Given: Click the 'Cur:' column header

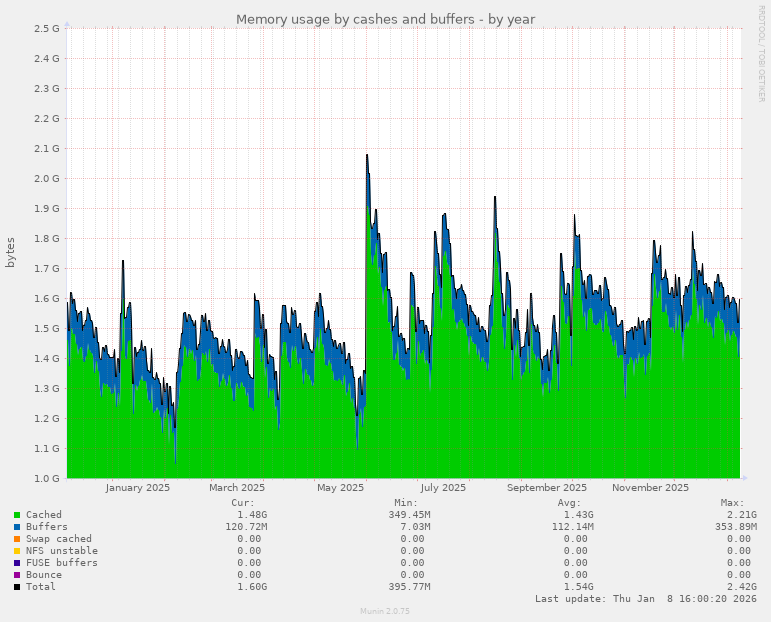Looking at the screenshot, I should click(243, 503).
